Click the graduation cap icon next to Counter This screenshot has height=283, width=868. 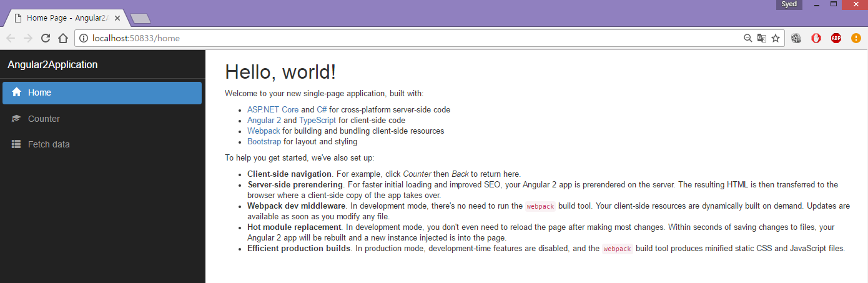pyautogui.click(x=17, y=119)
